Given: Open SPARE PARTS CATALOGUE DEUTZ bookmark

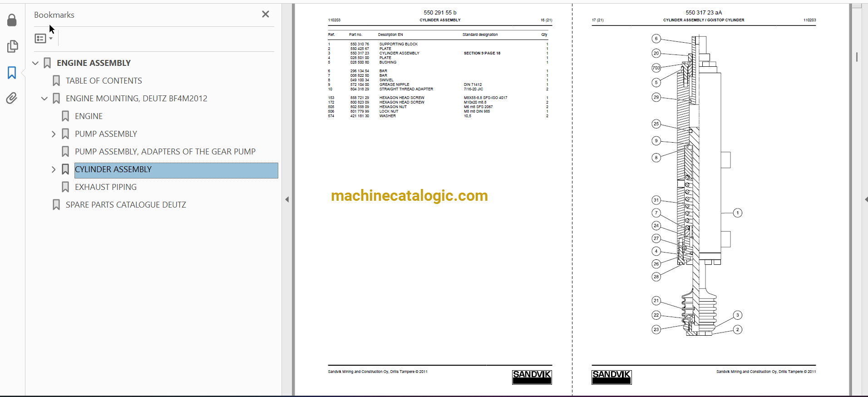Looking at the screenshot, I should 126,205.
